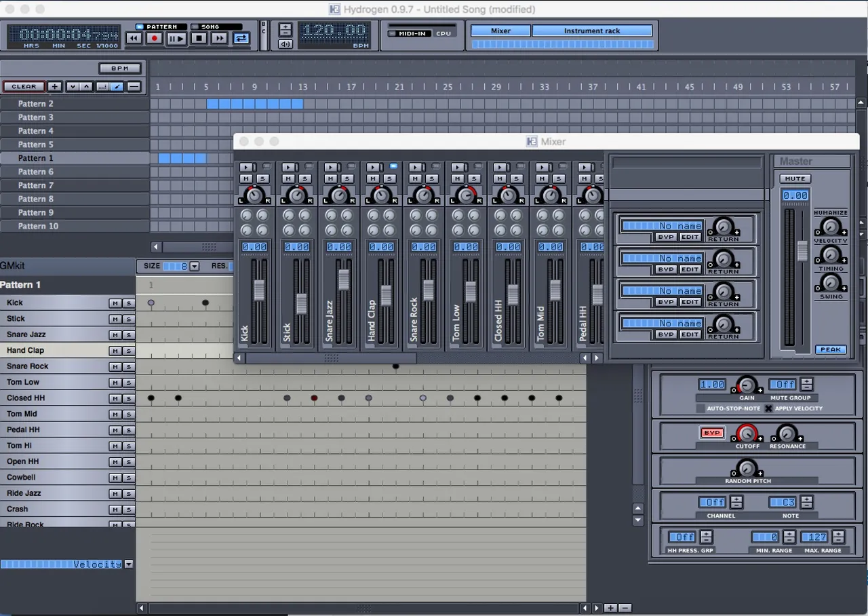The image size is (868, 616).
Task: Stop playback with the stop button
Action: point(199,39)
